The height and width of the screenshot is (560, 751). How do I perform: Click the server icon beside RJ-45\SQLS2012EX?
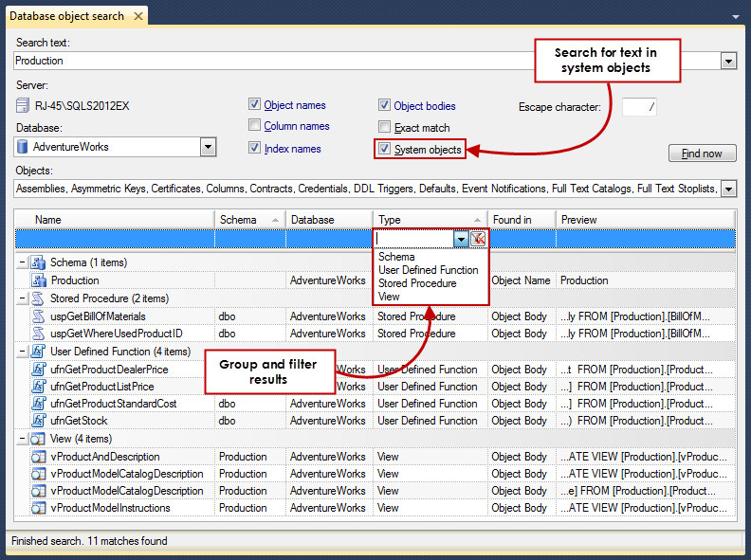pyautogui.click(x=23, y=105)
